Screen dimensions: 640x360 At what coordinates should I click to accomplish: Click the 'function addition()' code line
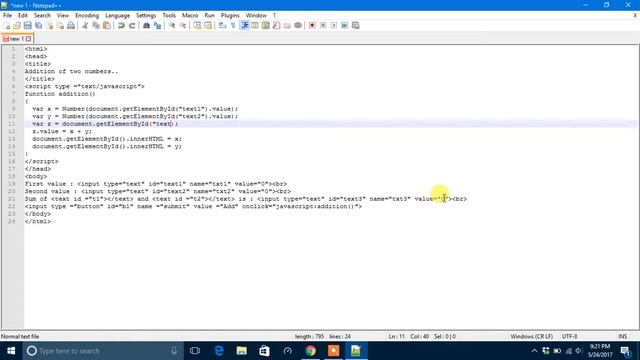(60, 94)
